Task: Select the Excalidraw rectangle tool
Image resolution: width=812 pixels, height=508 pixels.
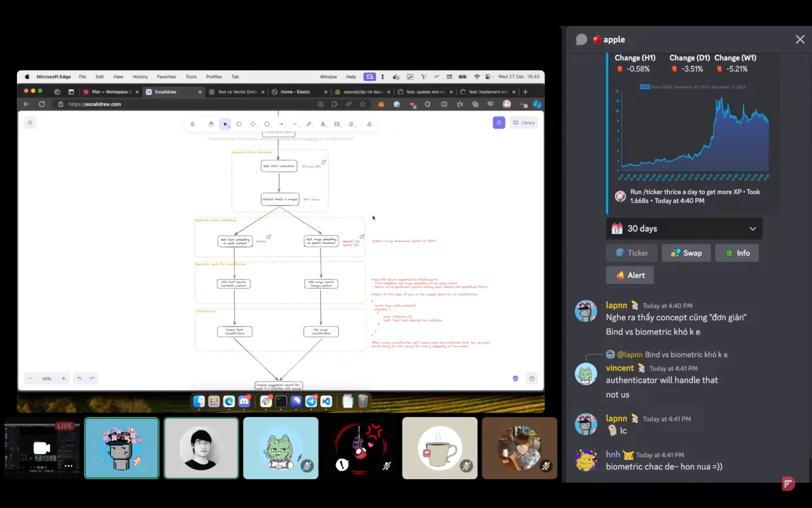Action: tap(239, 124)
